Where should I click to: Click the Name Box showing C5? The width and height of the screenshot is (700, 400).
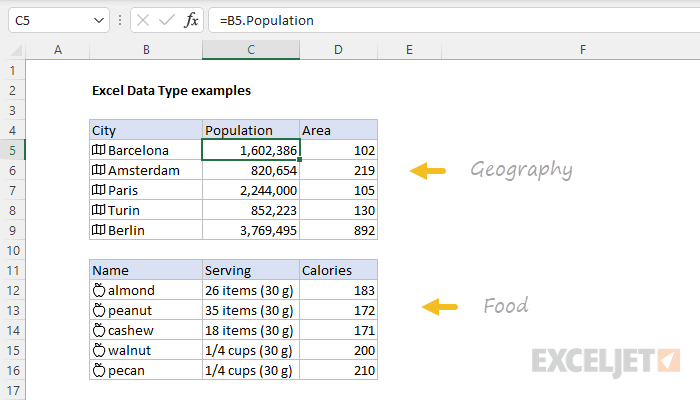tap(58, 21)
